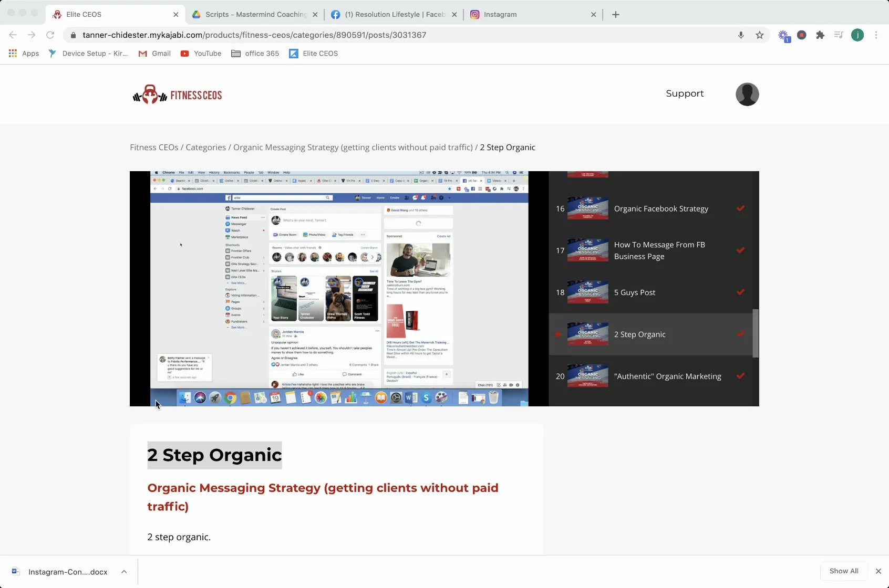The image size is (889, 588).
Task: Open the Extensions puzzle icon
Action: coord(820,35)
